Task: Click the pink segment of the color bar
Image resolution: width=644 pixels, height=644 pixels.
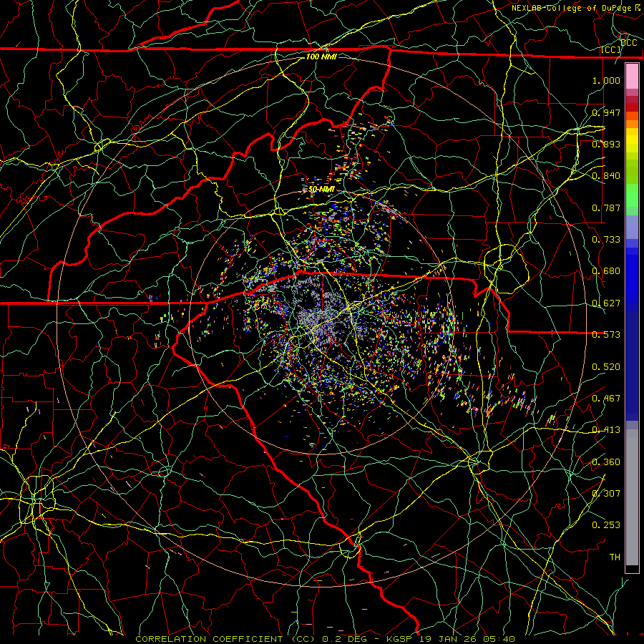Action: point(632,76)
